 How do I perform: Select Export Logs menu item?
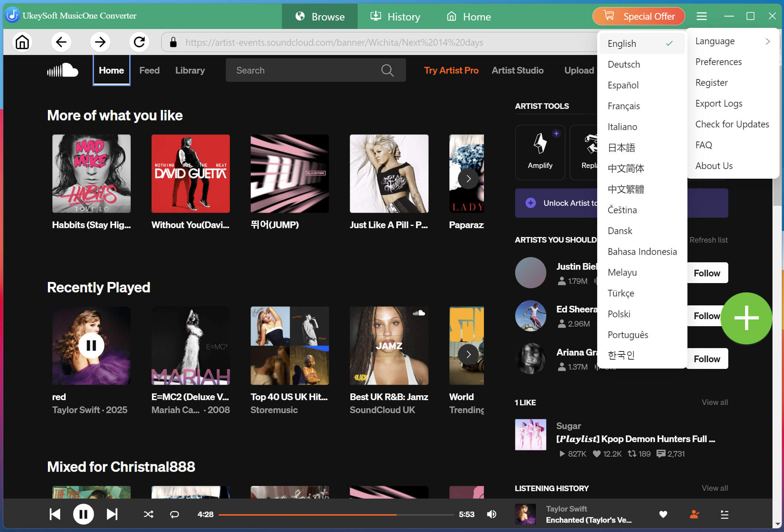click(732, 103)
